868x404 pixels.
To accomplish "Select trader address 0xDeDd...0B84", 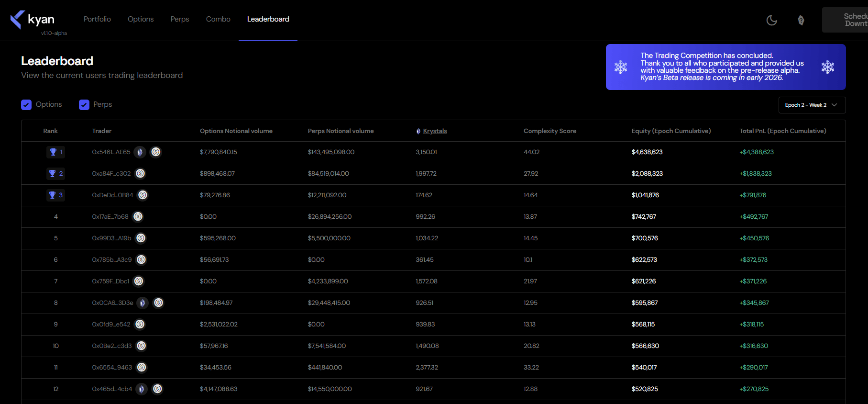I will (x=112, y=195).
